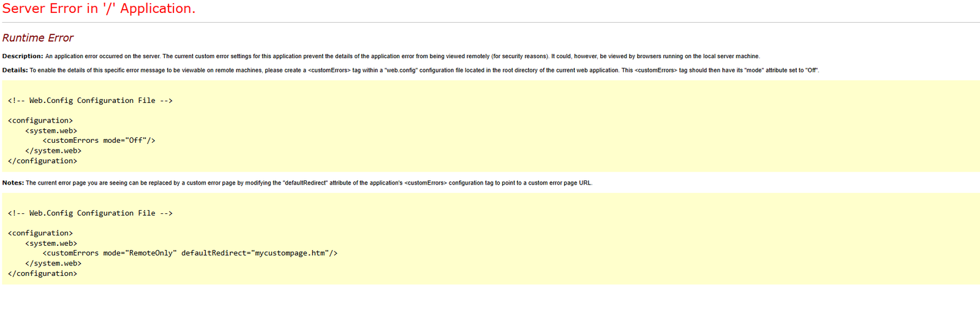
Task: Click the customErrors mode="RemoteOnly" line
Action: (x=190, y=253)
